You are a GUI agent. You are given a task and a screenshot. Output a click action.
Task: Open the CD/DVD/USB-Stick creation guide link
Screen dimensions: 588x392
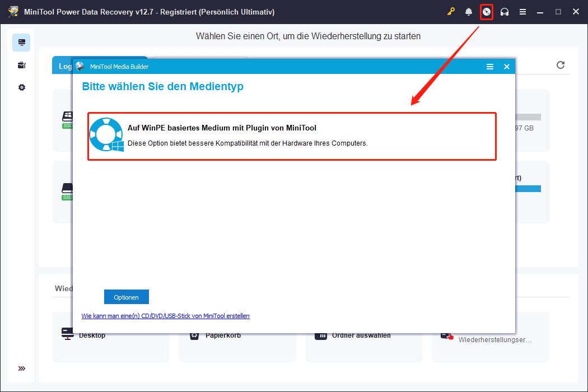pos(165,315)
